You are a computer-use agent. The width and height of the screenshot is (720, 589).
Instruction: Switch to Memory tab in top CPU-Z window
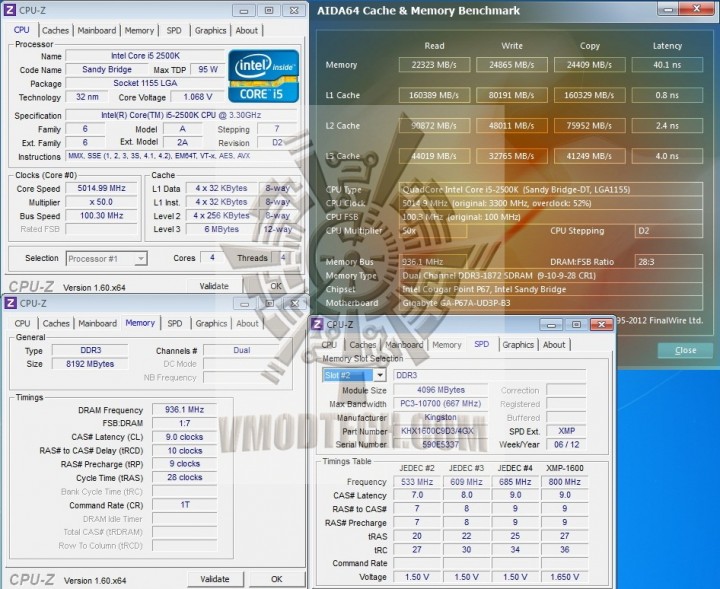coord(139,31)
